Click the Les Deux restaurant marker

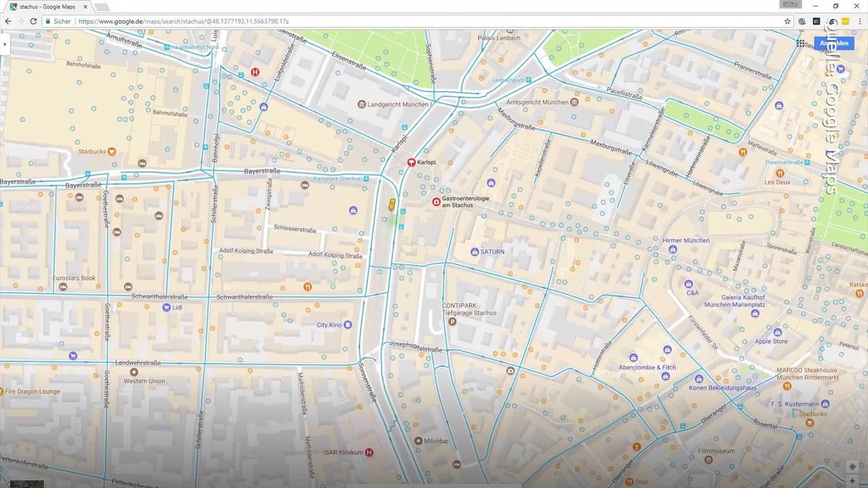[779, 174]
